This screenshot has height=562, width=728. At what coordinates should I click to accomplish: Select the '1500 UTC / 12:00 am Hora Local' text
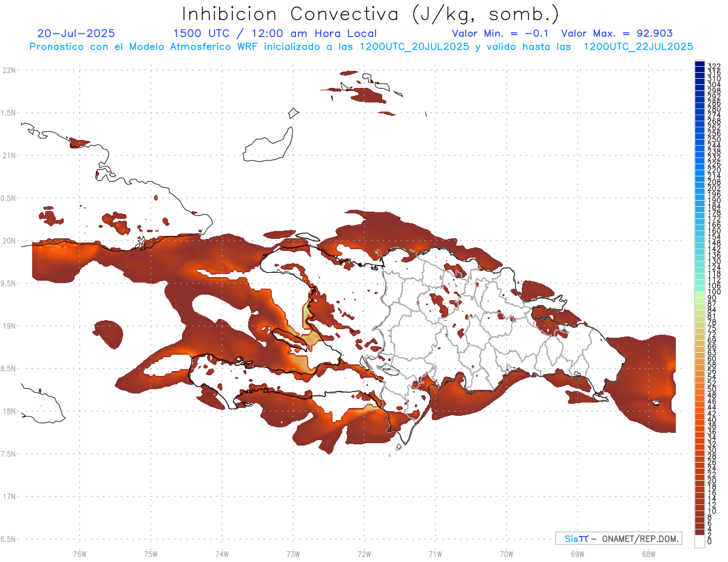pyautogui.click(x=275, y=33)
